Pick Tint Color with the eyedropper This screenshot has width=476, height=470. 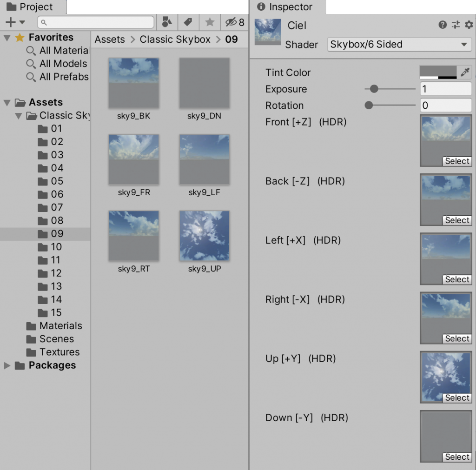click(x=465, y=73)
